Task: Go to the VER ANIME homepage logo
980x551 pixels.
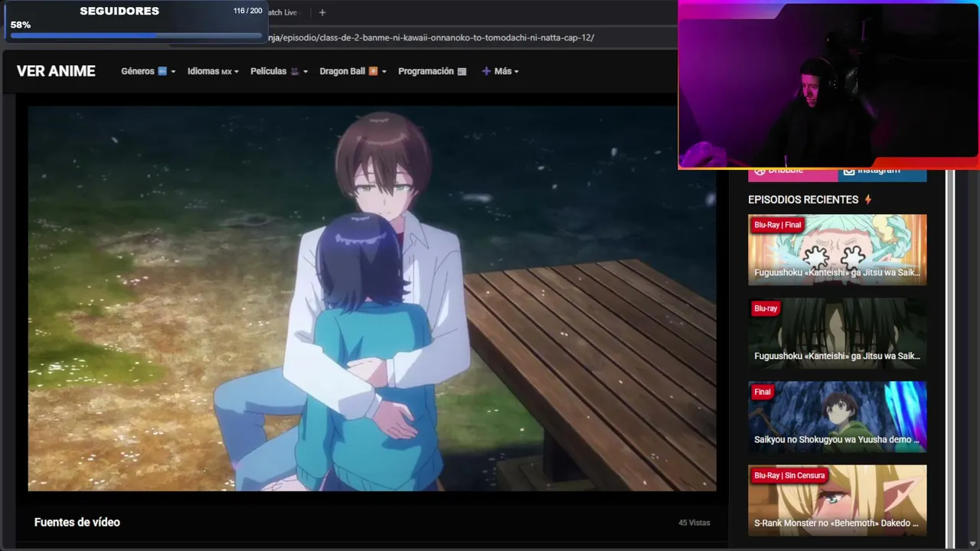Action: tap(56, 71)
